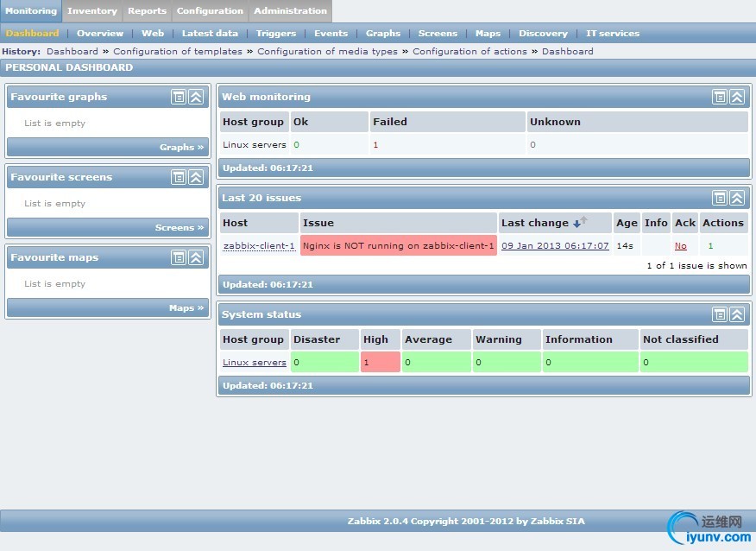Open the Screens submenu item
This screenshot has width=756, height=551.
438,34
